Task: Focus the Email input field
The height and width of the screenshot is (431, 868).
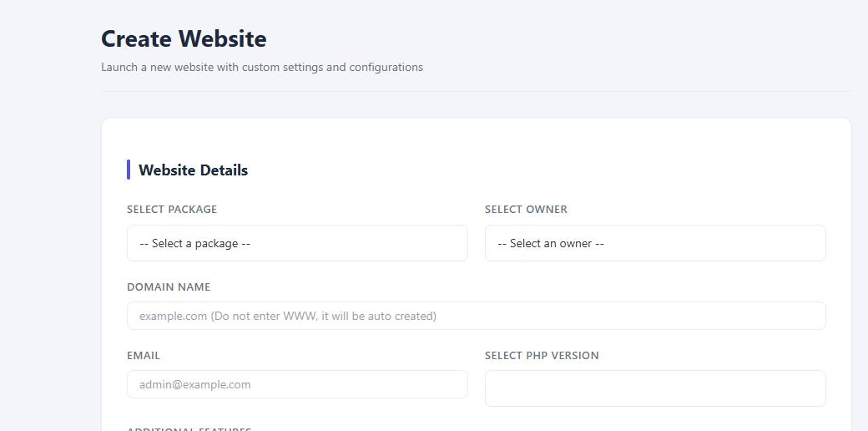Action: coord(297,384)
